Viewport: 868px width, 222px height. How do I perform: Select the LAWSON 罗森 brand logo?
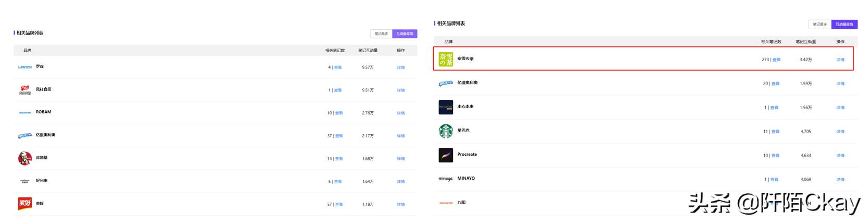[x=25, y=67]
